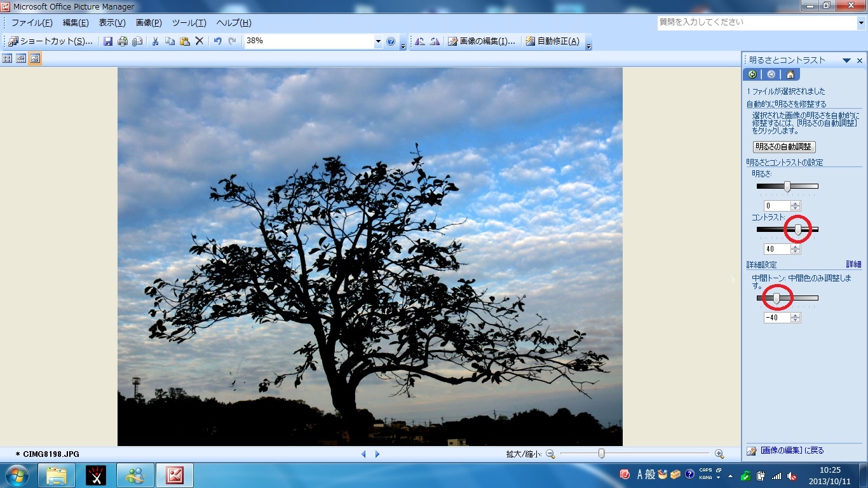This screenshot has height=488, width=868.
Task: Go to previous picture arrow
Action: tap(363, 454)
